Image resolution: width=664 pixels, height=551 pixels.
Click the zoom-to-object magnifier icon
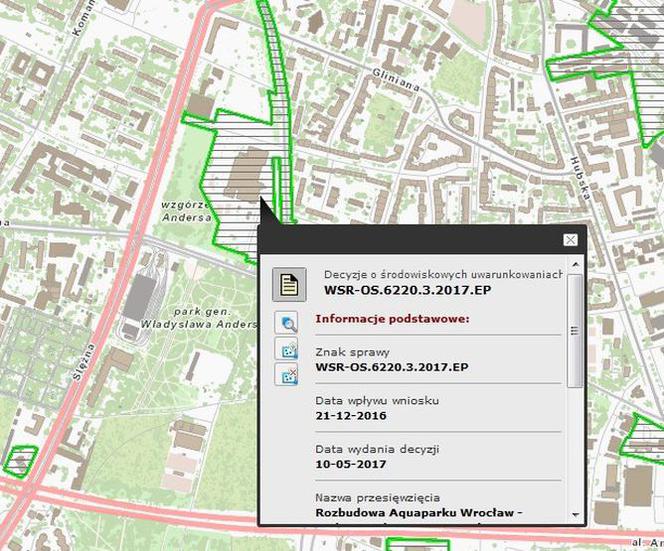(x=286, y=323)
